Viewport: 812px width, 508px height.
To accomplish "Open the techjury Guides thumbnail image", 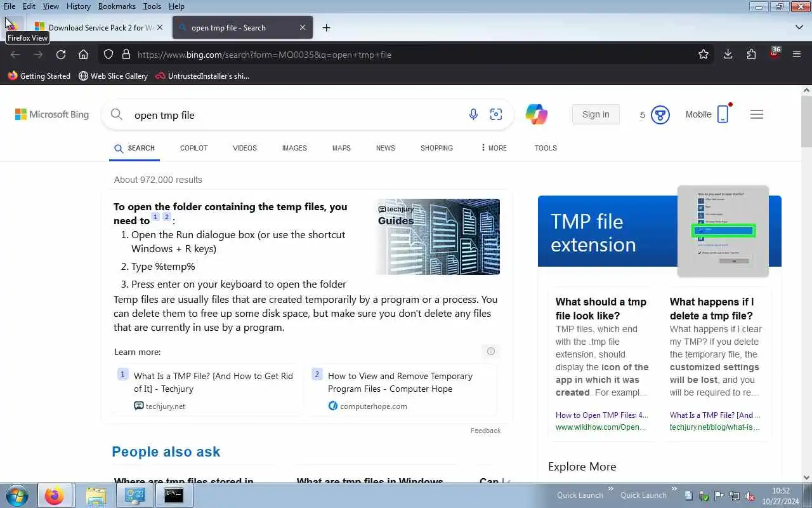I will tap(438, 236).
